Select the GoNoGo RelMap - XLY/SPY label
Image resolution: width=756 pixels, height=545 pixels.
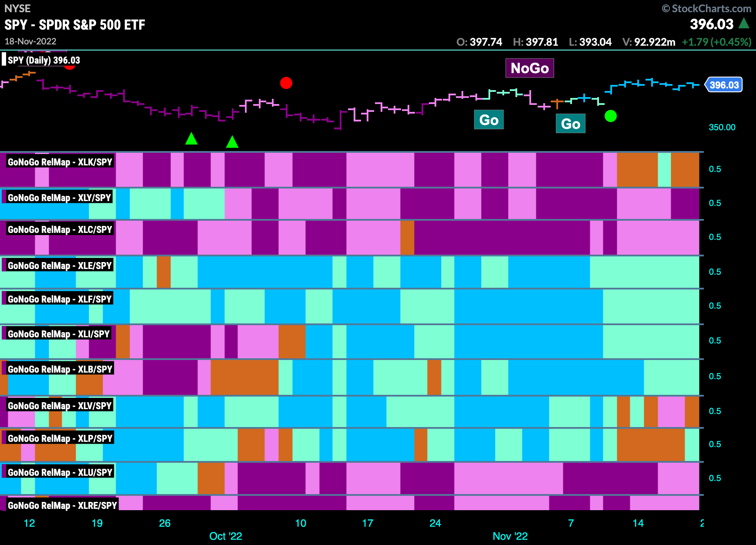[59, 198]
